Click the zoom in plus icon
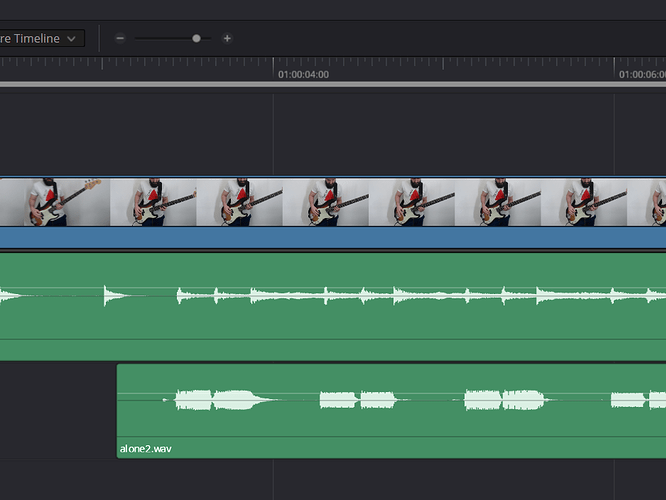Screen dimensions: 666x500 pyautogui.click(x=227, y=38)
